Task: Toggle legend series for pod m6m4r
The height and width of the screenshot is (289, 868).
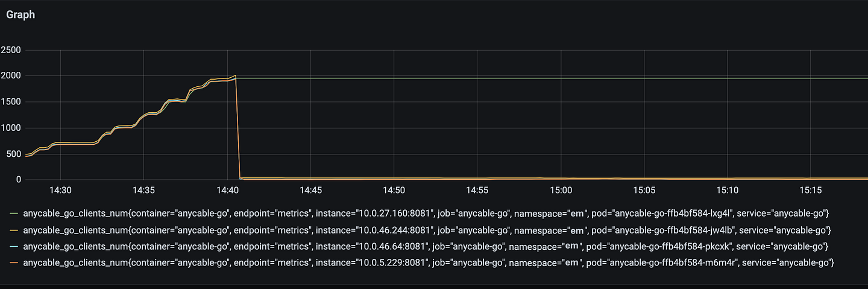Action: coord(428,263)
